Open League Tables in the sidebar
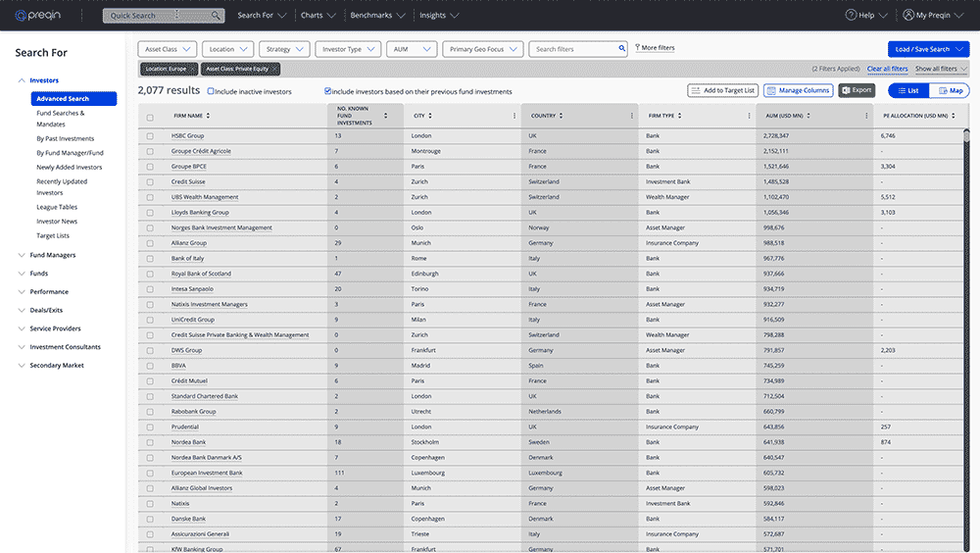980x553 pixels. [57, 207]
